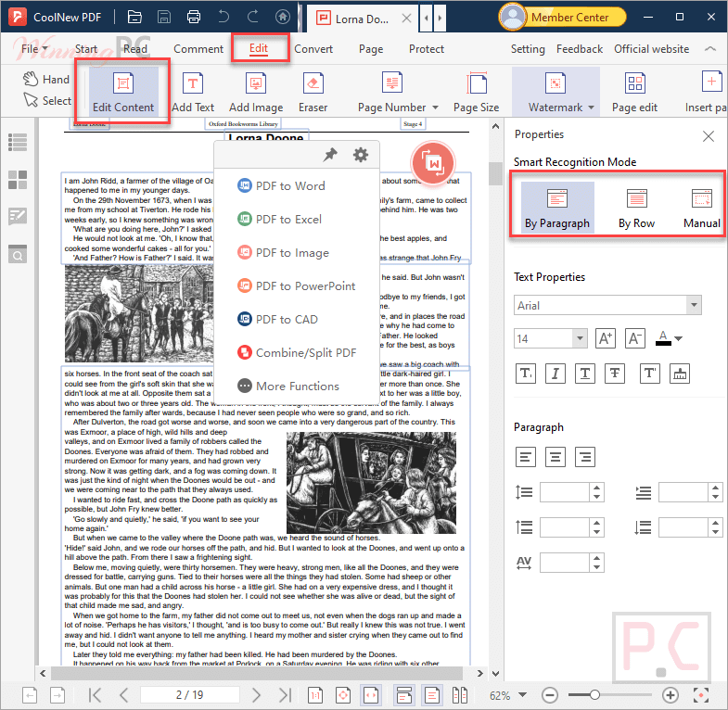Image resolution: width=728 pixels, height=710 pixels.
Task: Pick the Eraser tool
Action: tap(313, 93)
